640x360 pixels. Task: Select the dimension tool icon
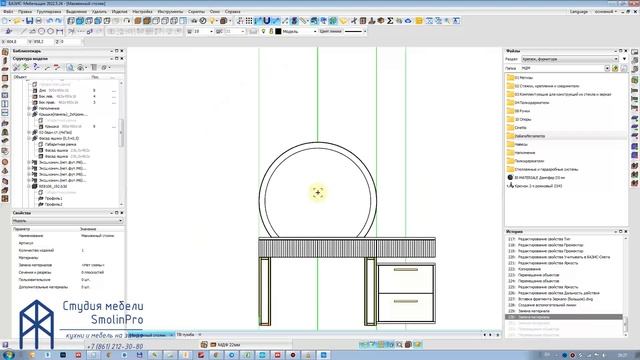click(x=60, y=31)
